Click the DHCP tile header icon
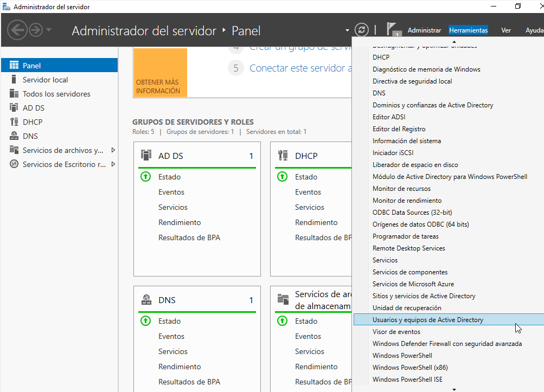The image size is (544, 392). (x=283, y=155)
